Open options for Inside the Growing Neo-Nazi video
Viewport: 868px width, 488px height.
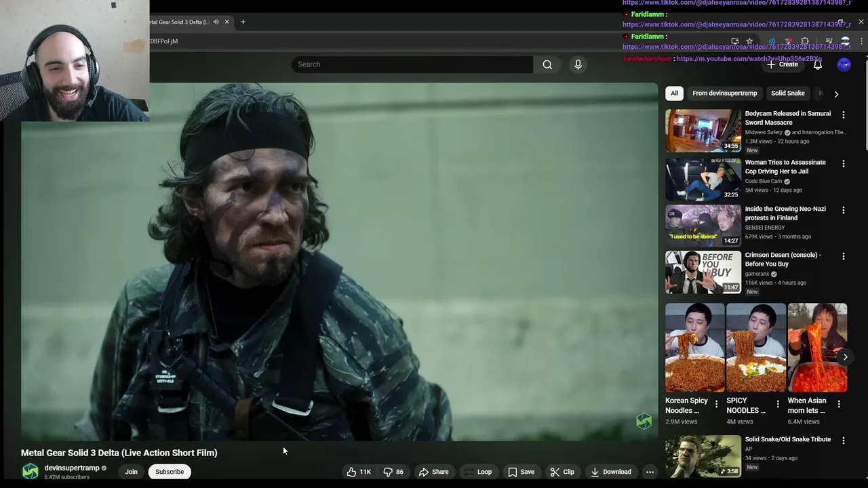click(x=844, y=210)
